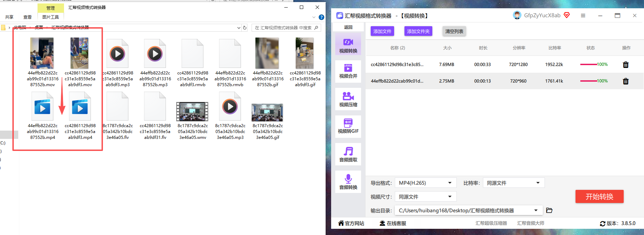Open the 视频尺寸 dropdown
The height and width of the screenshot is (235, 644).
coord(425,197)
